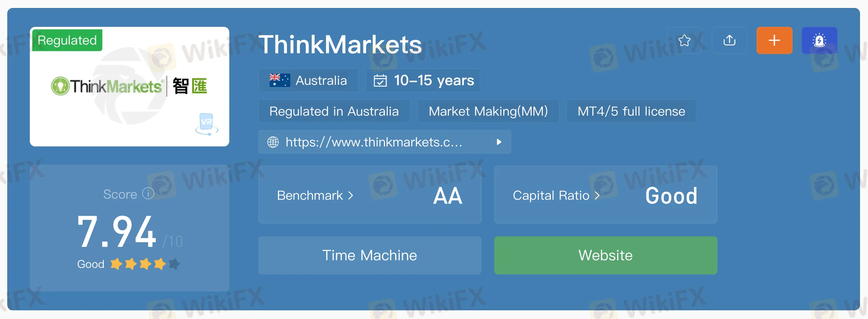
Task: Click the green Website button
Action: click(x=606, y=256)
